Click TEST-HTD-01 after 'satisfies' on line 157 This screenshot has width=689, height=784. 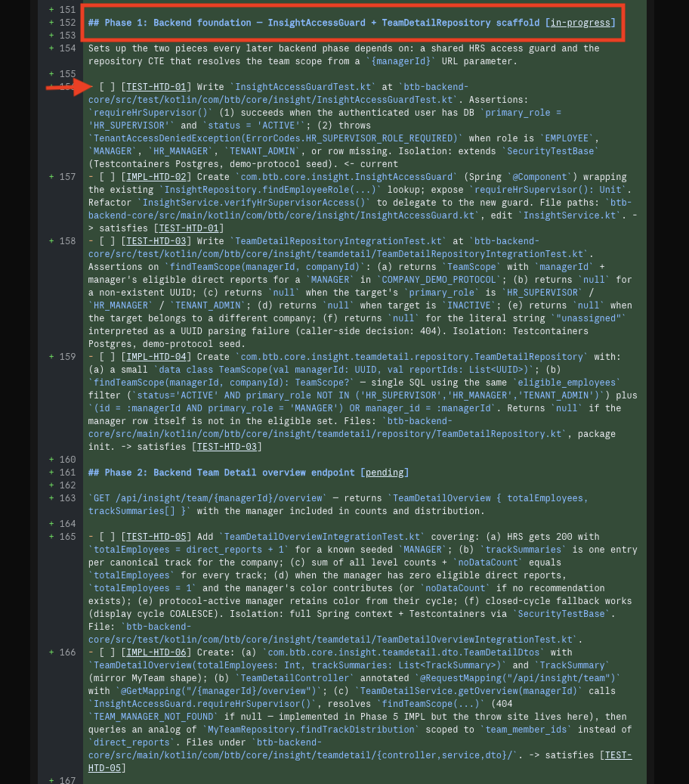pyautogui.click(x=189, y=228)
